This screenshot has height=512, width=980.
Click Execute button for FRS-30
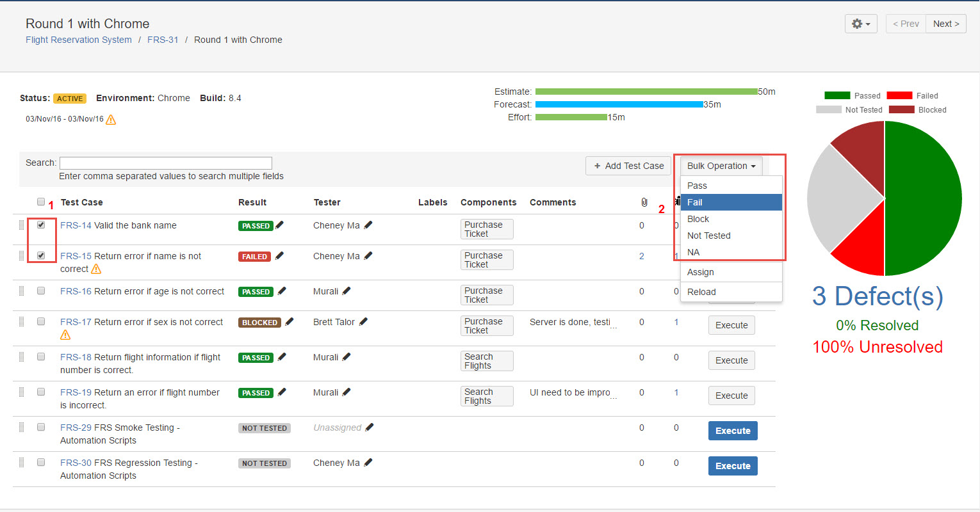pos(733,466)
